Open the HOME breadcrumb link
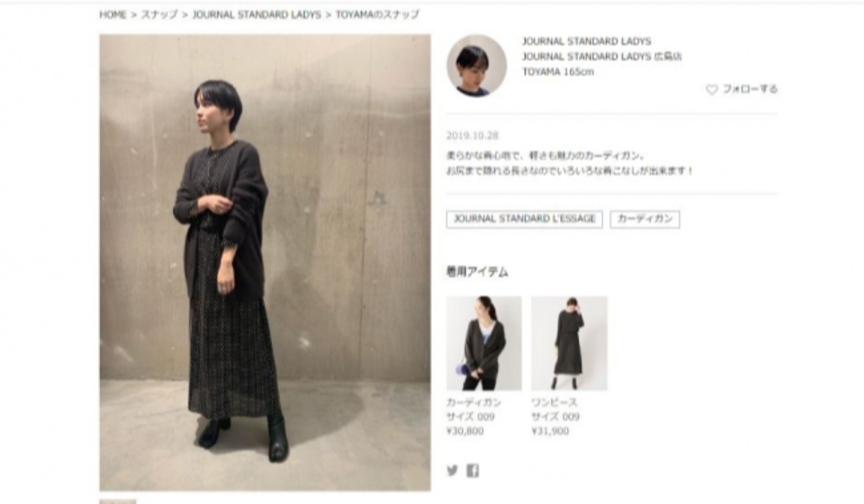The width and height of the screenshot is (864, 504). 113,14
